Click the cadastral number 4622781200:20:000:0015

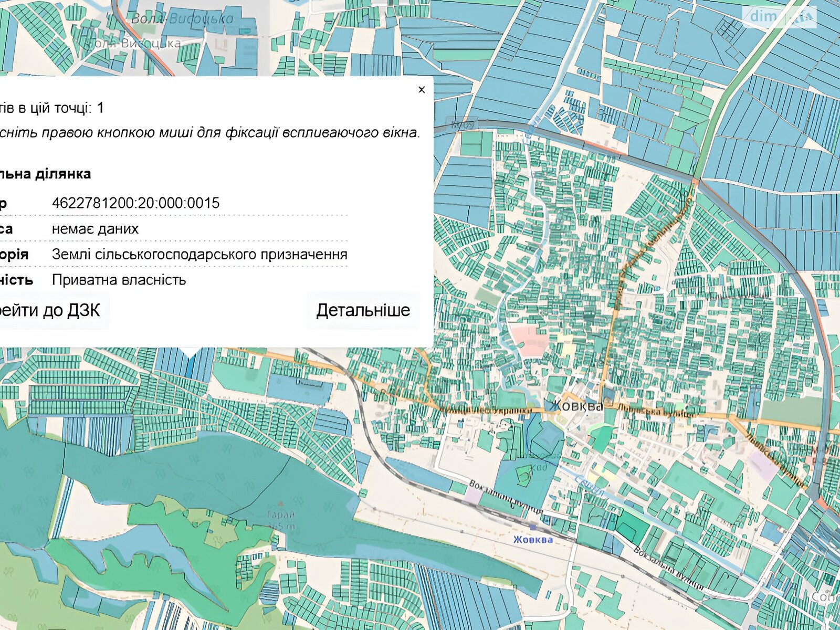(x=135, y=203)
